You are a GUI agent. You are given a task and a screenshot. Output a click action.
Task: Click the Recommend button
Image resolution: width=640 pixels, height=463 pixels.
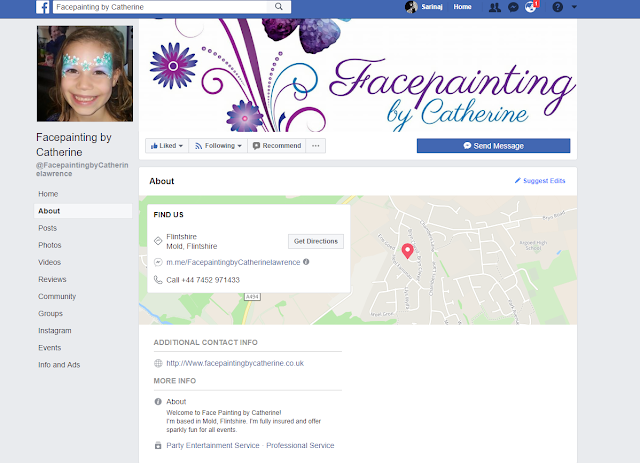click(277, 146)
